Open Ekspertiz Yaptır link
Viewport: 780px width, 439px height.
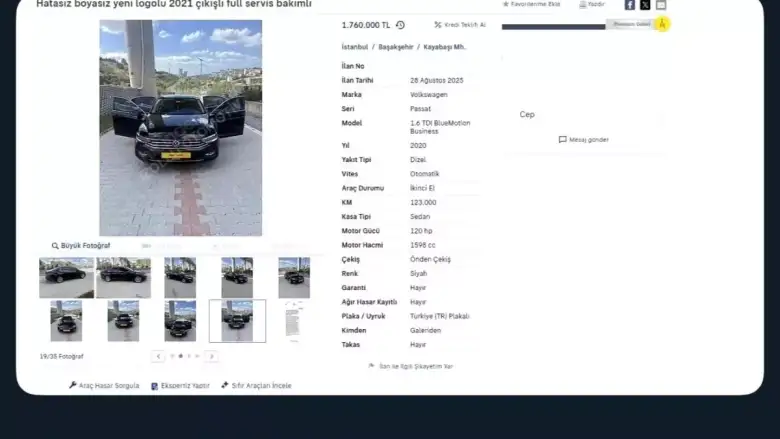click(180, 386)
